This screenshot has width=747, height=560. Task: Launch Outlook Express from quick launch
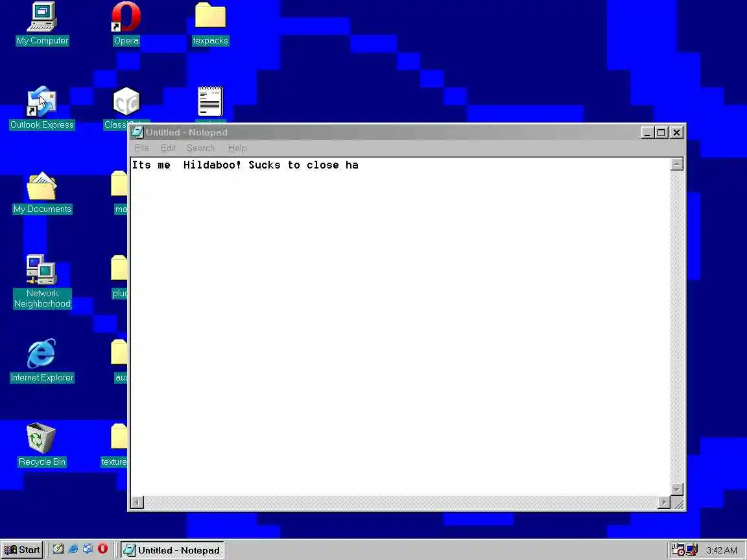[88, 549]
